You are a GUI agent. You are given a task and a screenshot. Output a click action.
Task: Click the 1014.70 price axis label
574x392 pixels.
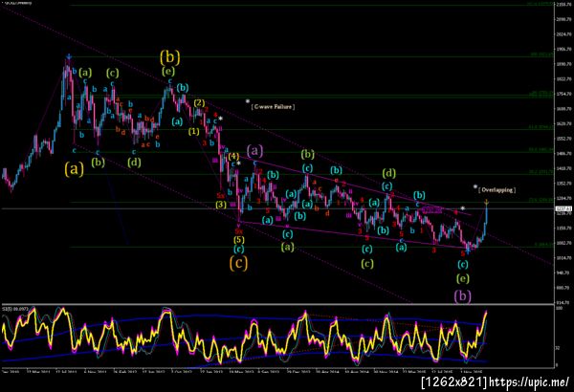pyautogui.click(x=562, y=258)
